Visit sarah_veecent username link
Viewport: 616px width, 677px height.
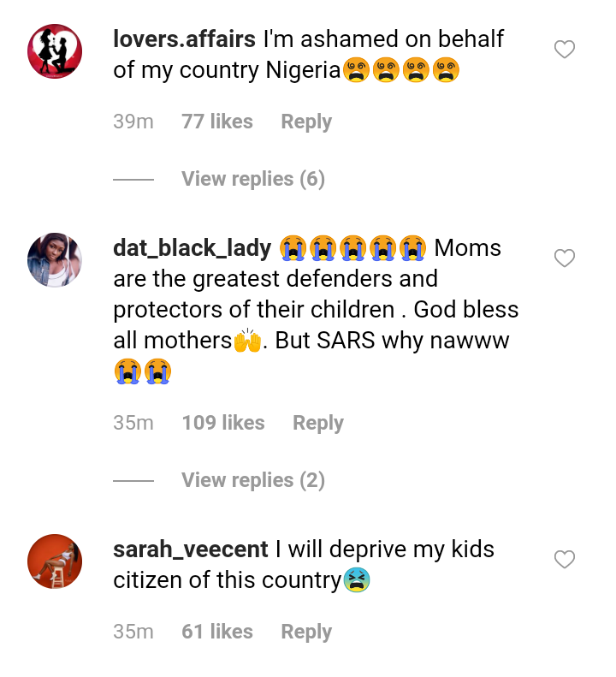tap(191, 549)
